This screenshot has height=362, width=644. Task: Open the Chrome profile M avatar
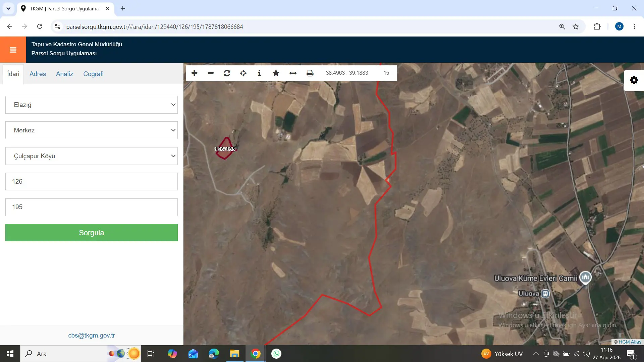pos(619,26)
